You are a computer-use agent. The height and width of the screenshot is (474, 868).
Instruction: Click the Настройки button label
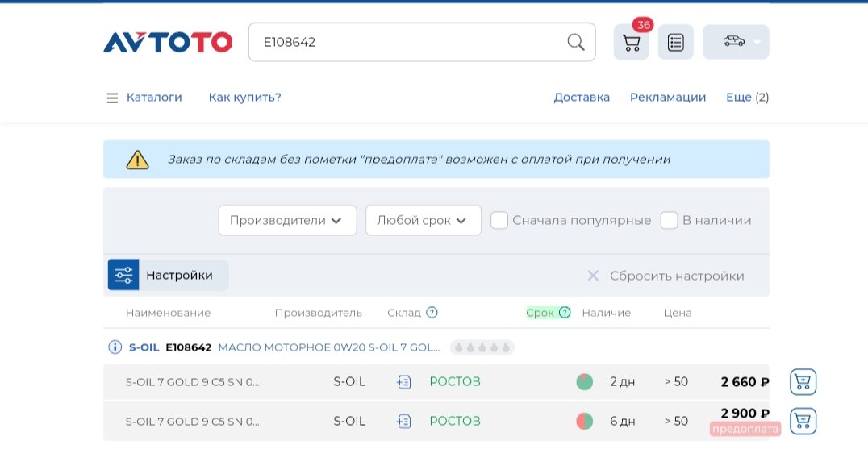179,276
